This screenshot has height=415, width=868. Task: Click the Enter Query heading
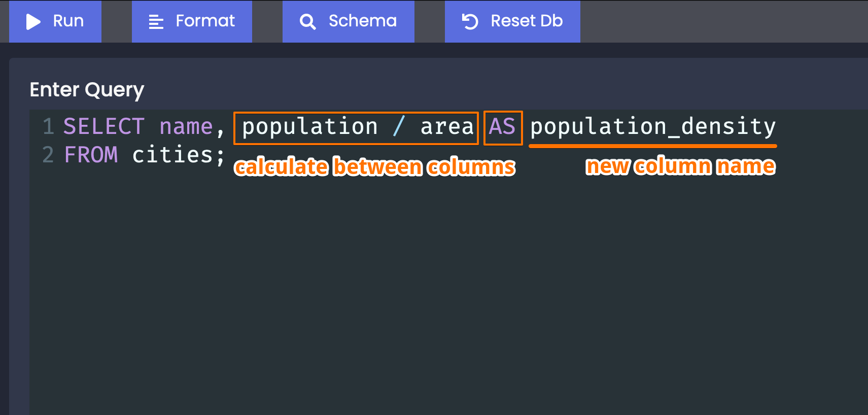coord(87,90)
